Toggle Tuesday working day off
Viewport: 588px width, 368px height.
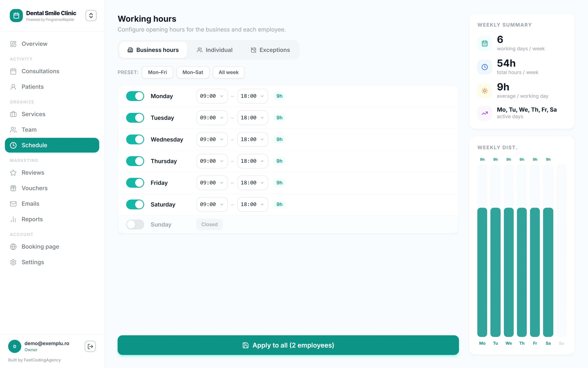135,118
